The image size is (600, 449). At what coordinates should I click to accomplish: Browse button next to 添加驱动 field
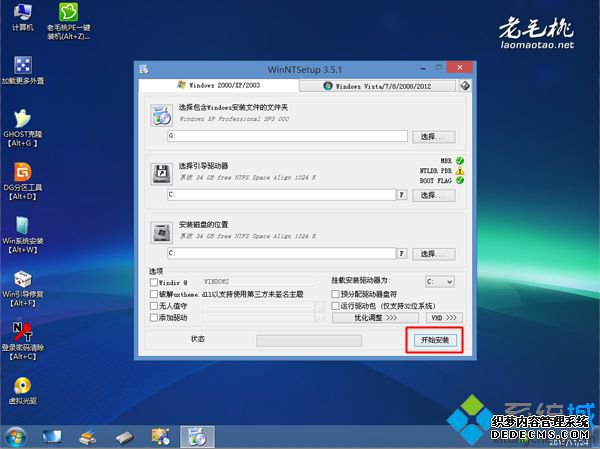(320, 317)
